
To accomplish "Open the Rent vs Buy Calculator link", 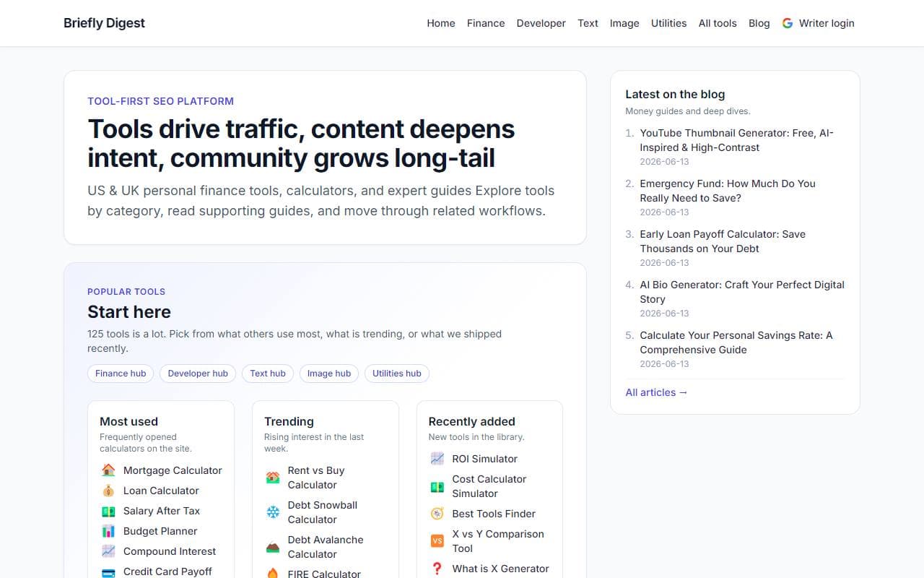I will click(x=316, y=478).
